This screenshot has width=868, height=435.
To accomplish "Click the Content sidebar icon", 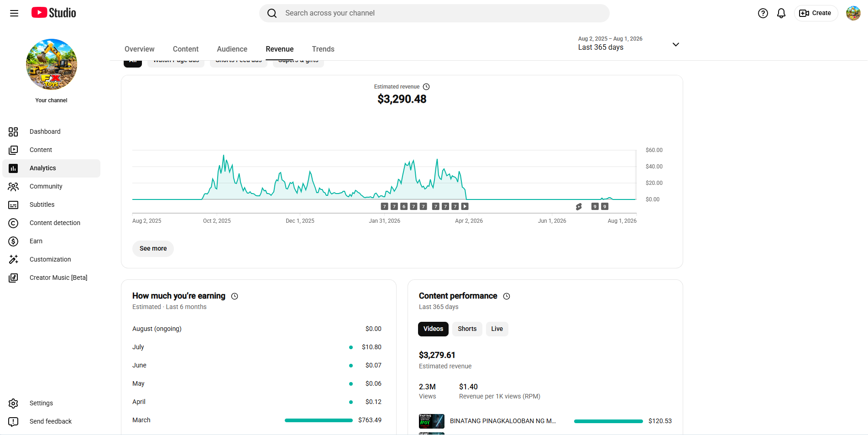I will click(x=13, y=150).
